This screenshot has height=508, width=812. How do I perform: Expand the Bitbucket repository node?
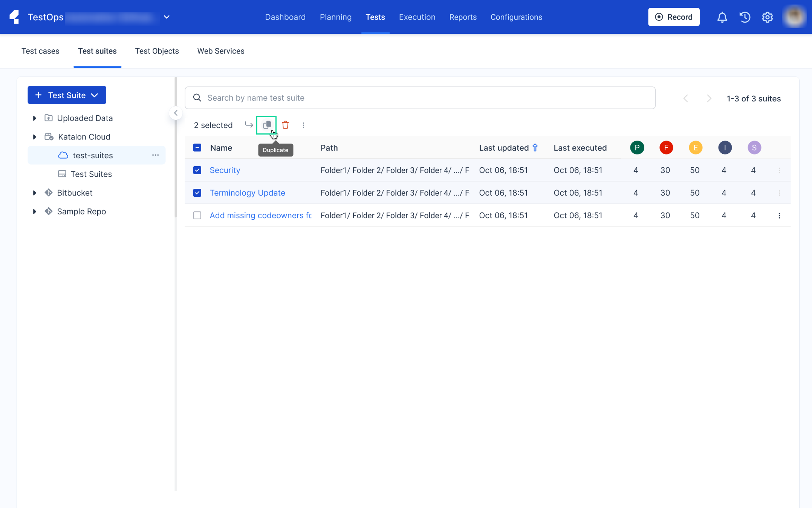[x=34, y=193]
